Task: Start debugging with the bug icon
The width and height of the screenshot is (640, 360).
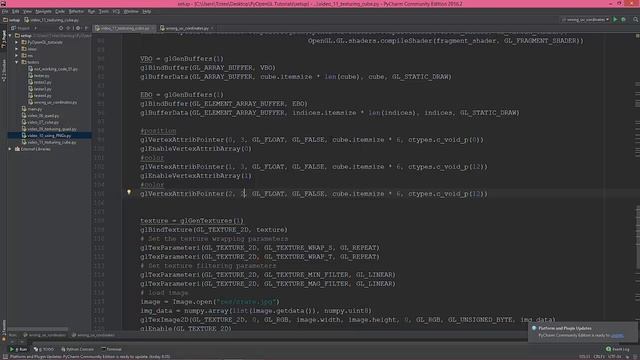Action: click(x=623, y=20)
